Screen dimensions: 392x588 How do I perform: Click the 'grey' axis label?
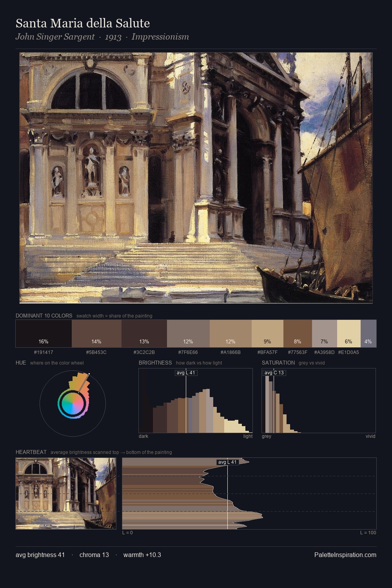(x=267, y=436)
